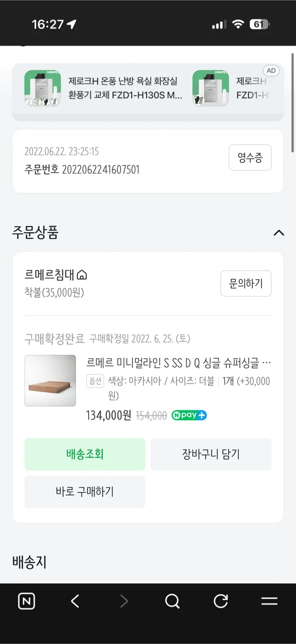Screen dimensions: 296x644
Task: Go back with the left arrow
Action: pos(75,601)
